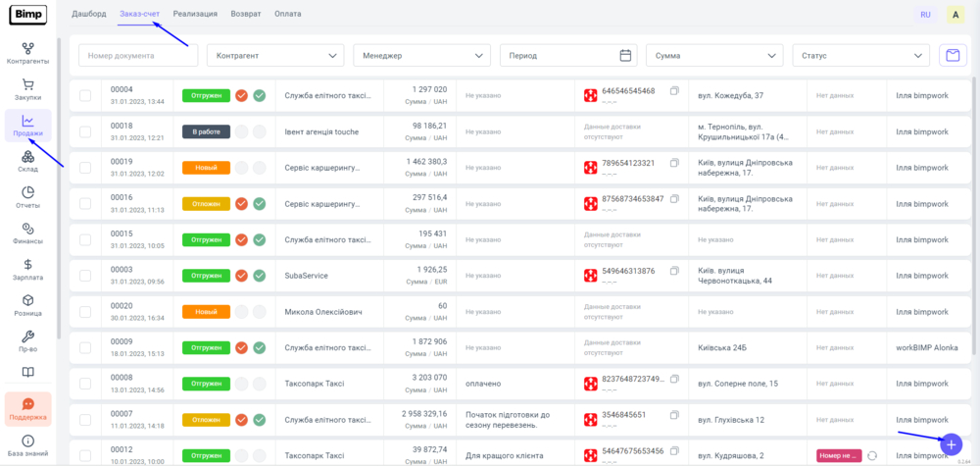Expand the Контрагент filter dropdown

275,56
